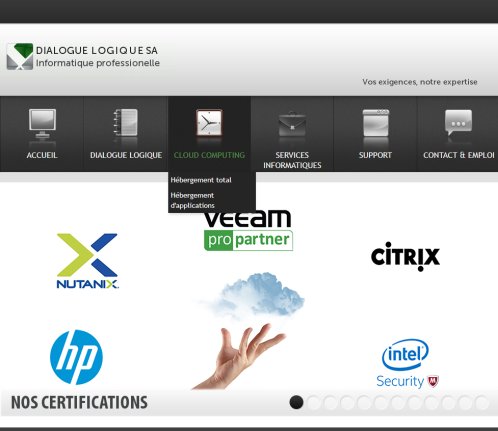The width and height of the screenshot is (498, 431).
Task: Click the Nutanix logo
Action: click(x=87, y=261)
